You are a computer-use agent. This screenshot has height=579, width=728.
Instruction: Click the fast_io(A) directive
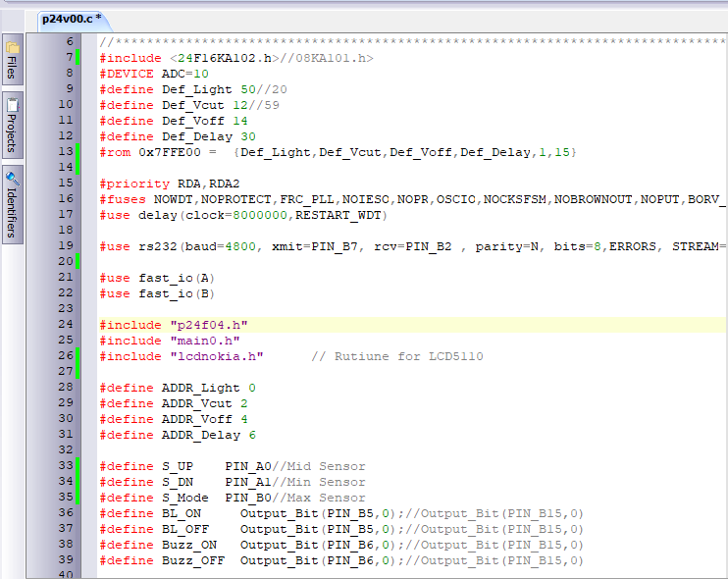point(177,278)
